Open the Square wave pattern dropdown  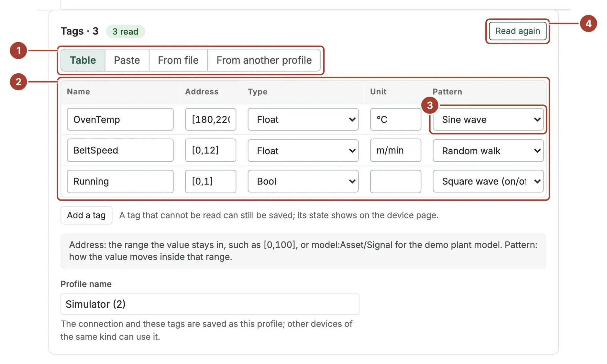pyautogui.click(x=488, y=181)
